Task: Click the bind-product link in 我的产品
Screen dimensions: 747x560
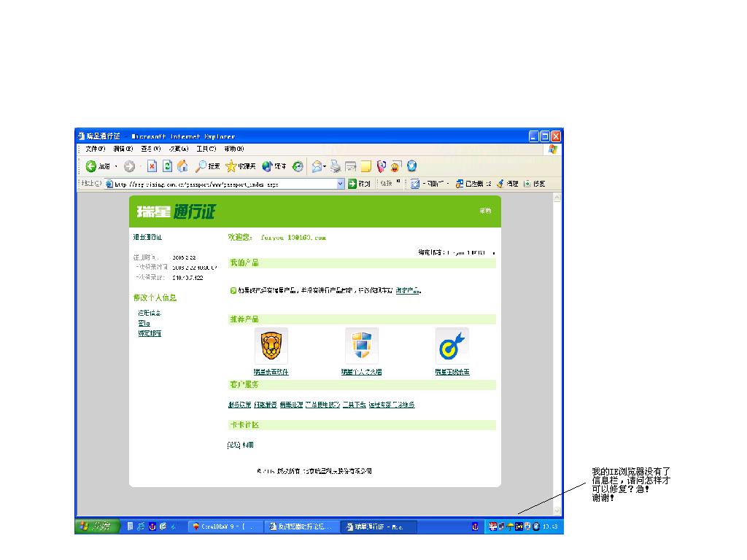Action: click(x=407, y=290)
